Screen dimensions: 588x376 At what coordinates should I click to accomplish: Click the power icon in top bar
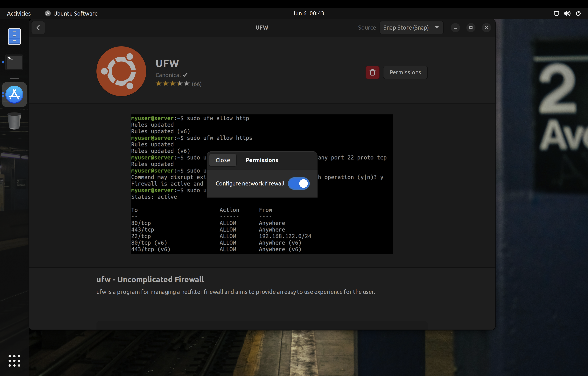click(578, 13)
